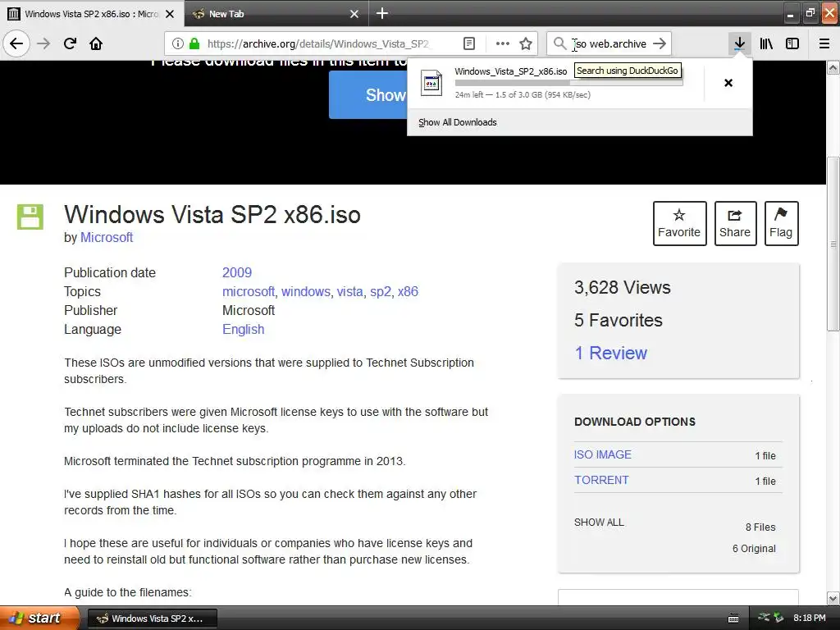Open the vista topic link
The image size is (840, 630).
pos(349,291)
